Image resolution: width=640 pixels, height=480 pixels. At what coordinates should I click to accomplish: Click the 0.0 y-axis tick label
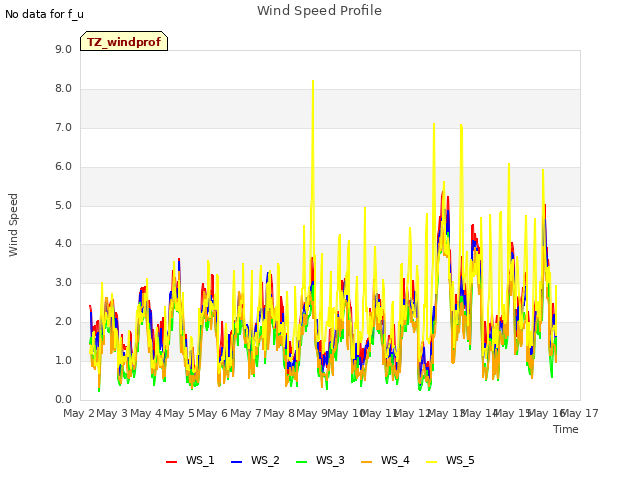(x=63, y=400)
